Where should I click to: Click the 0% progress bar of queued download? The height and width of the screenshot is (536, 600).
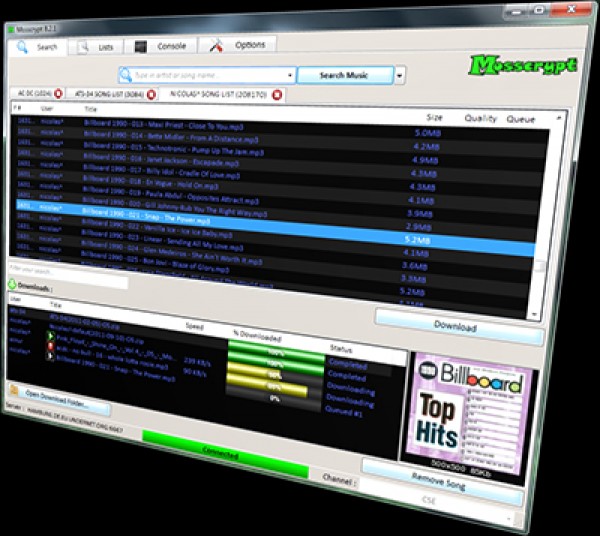tap(274, 399)
